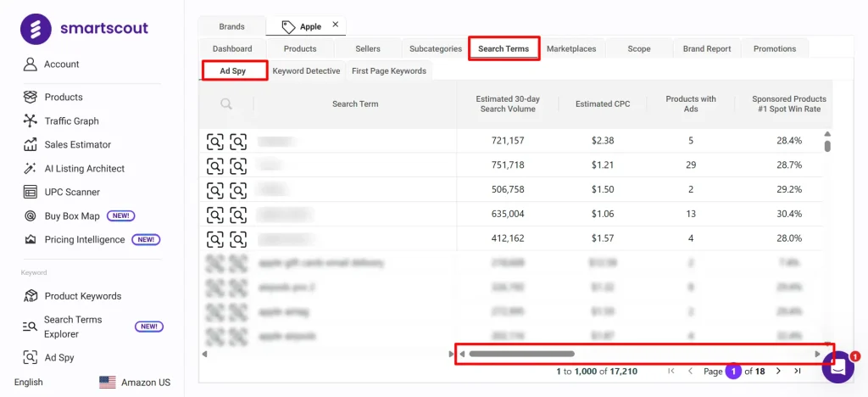Open the Scope tab

pyautogui.click(x=639, y=48)
